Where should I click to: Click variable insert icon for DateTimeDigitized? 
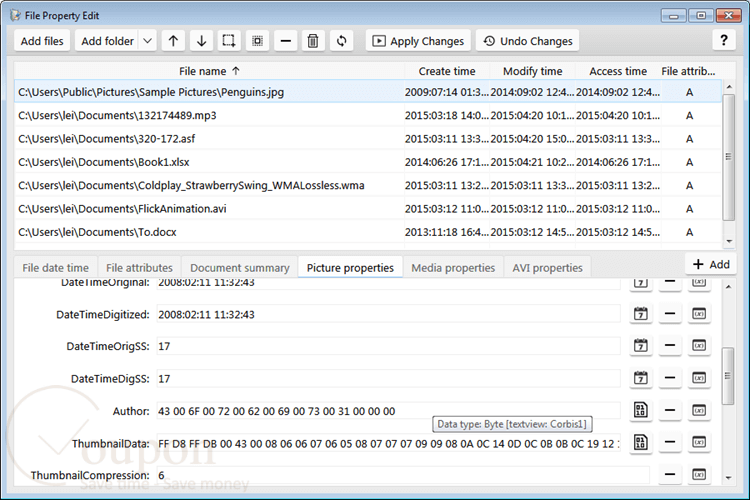(x=699, y=314)
